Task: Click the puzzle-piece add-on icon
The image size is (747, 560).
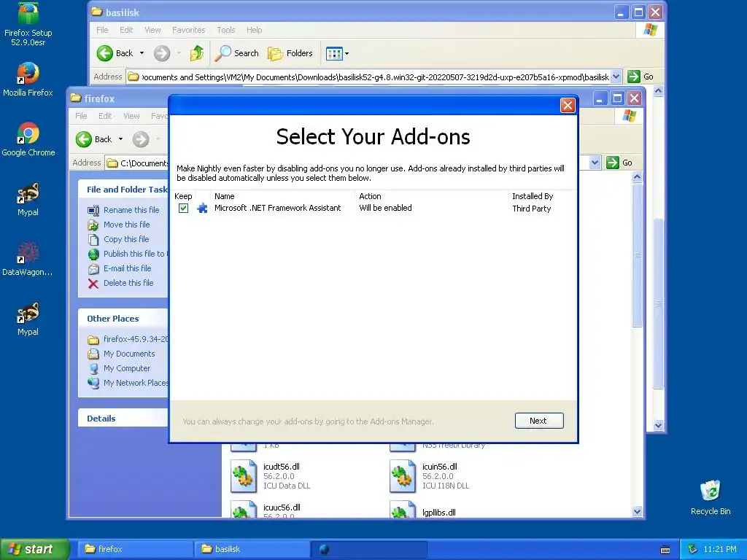Action: 203,208
